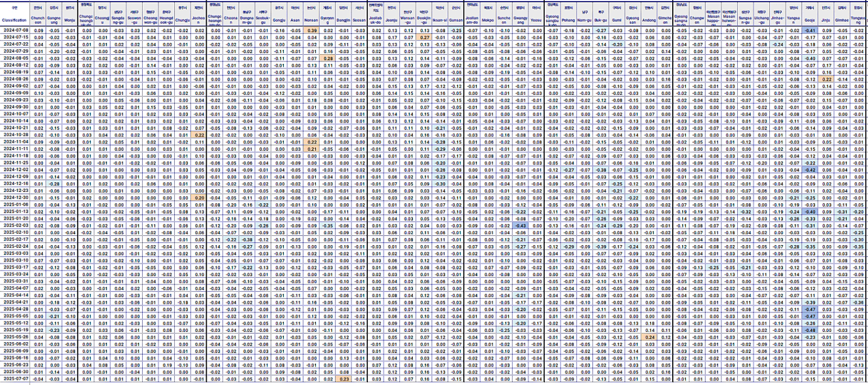
Task: Click orange 0.22 cell in Jinju column
Action: click(826, 79)
